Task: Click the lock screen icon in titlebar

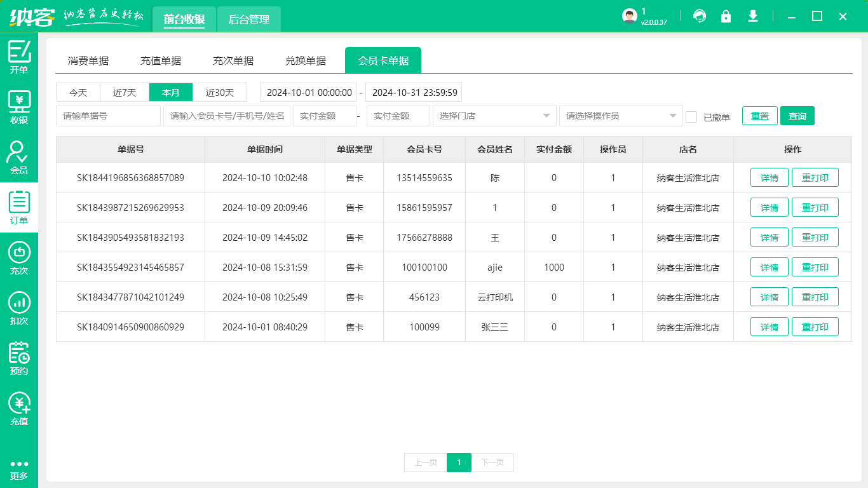Action: click(726, 17)
